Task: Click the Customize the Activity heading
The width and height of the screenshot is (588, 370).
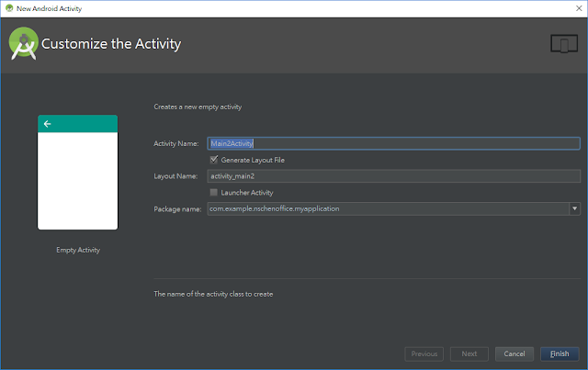Action: coord(111,44)
